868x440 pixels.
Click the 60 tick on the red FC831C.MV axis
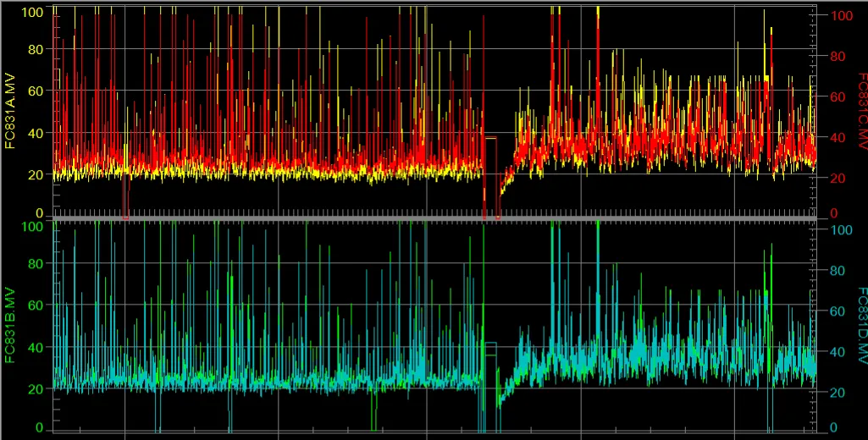837,96
